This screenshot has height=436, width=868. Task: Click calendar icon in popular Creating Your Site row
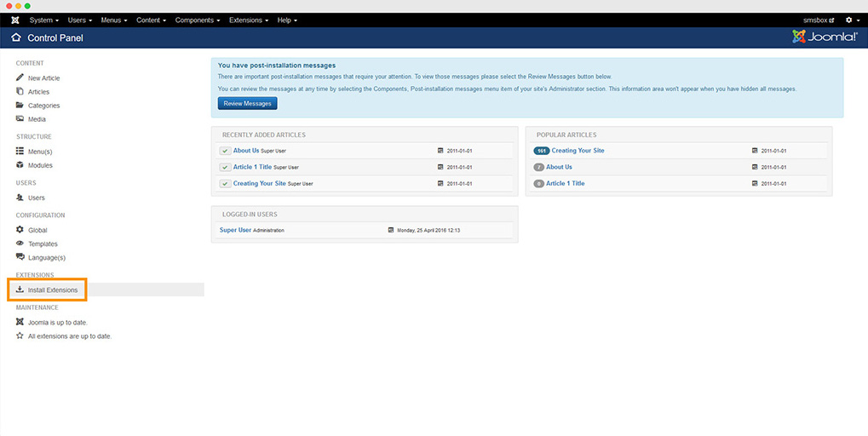(x=755, y=151)
